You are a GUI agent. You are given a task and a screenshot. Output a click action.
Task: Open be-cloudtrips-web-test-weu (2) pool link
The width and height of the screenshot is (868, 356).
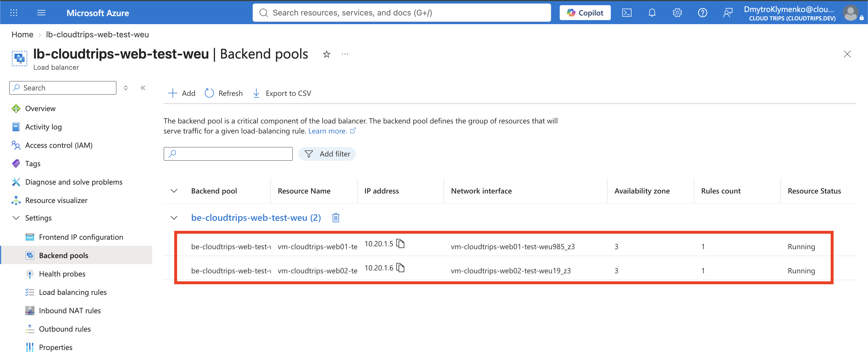[256, 218]
